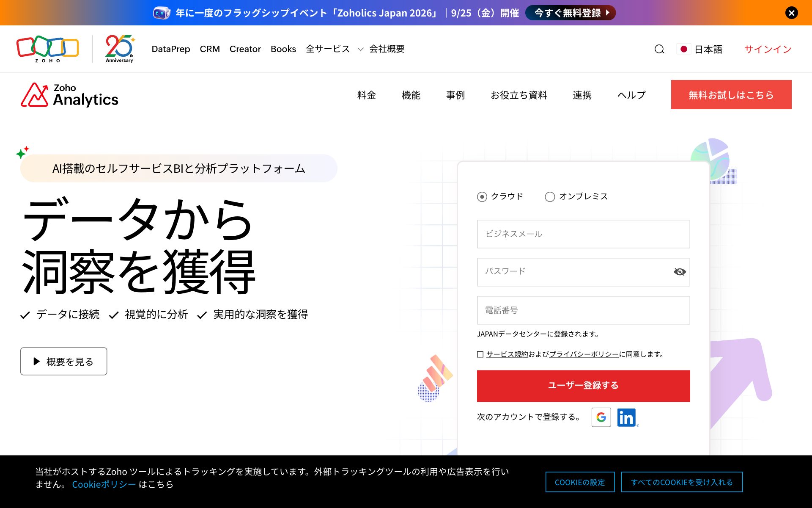Image resolution: width=812 pixels, height=508 pixels.
Task: Click the Zoho Analytics logo
Action: pos(70,94)
